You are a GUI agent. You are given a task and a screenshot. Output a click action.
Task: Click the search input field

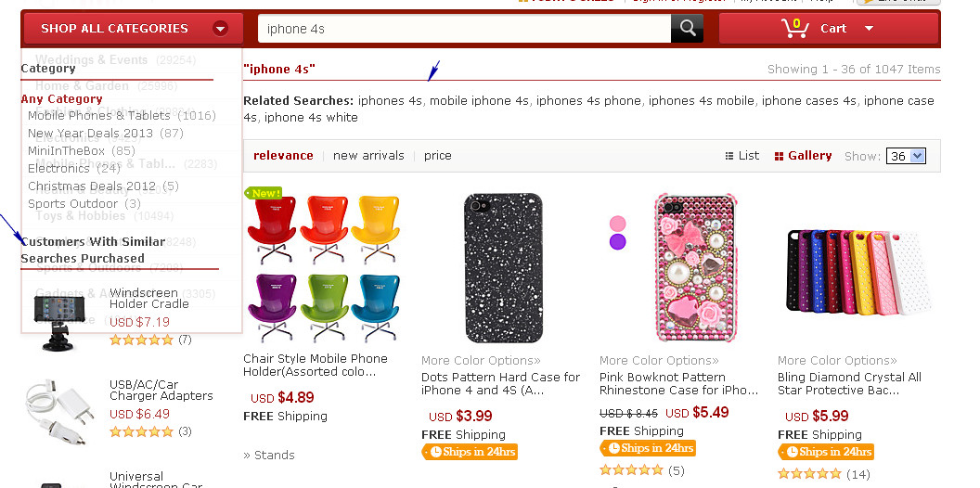464,29
